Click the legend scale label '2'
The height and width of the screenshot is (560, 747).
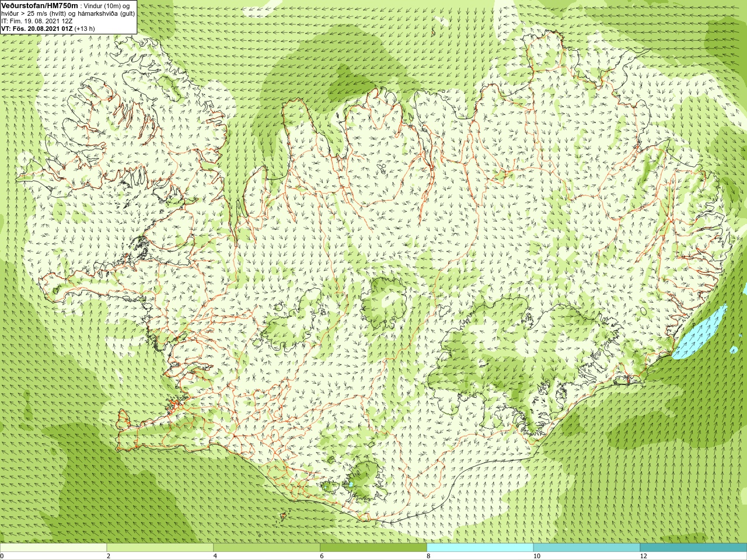tap(109, 556)
